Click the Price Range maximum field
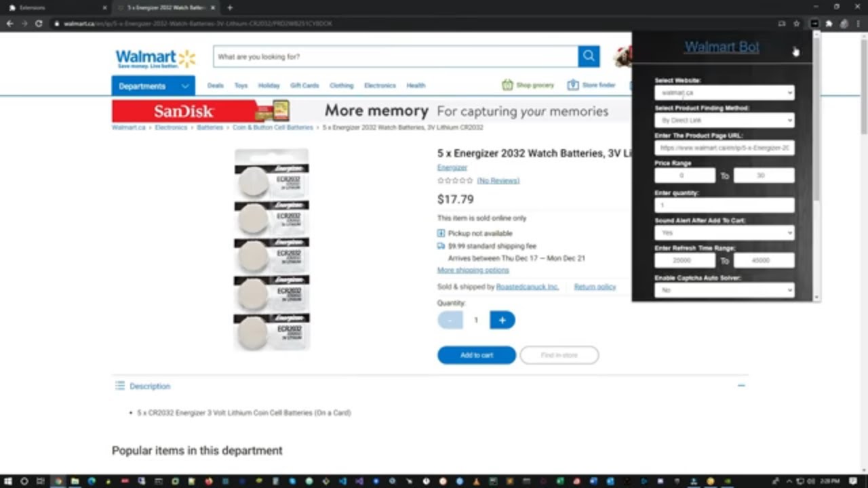Screen dimensions: 868x488 (764, 176)
